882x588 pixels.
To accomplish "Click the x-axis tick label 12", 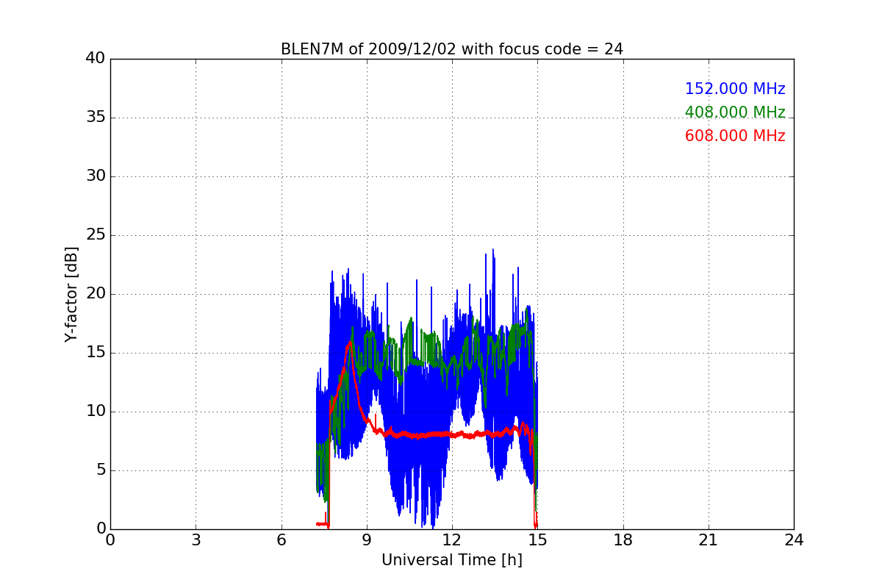I will click(452, 540).
